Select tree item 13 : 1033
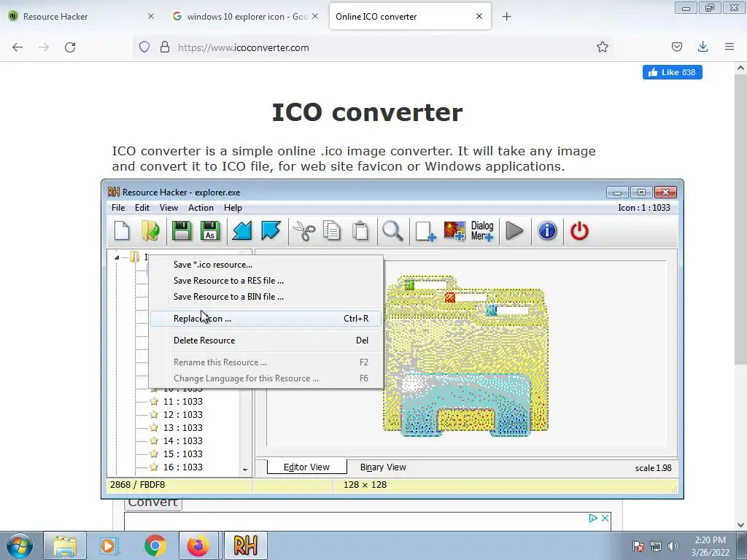Viewport: 747px width, 560px height. coord(183,427)
